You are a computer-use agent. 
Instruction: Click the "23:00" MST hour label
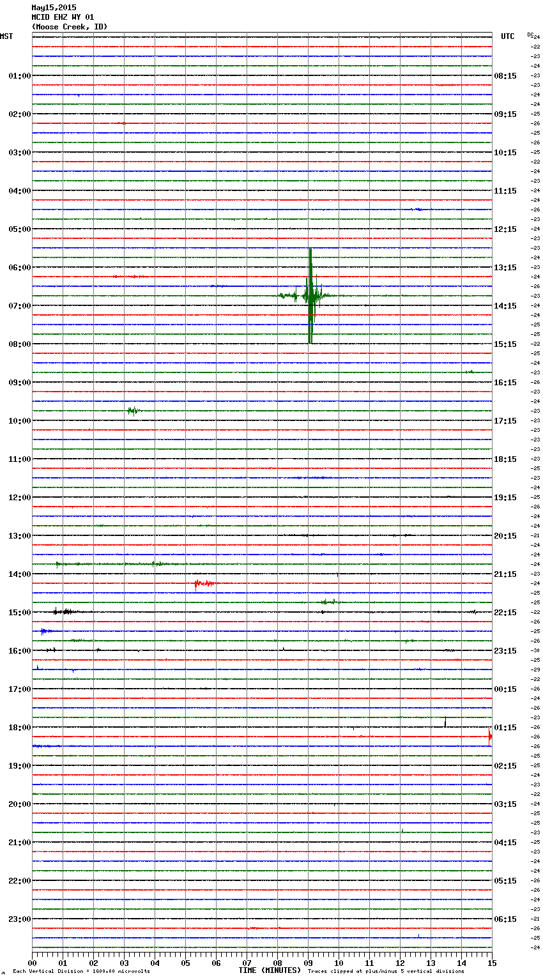pos(19,919)
